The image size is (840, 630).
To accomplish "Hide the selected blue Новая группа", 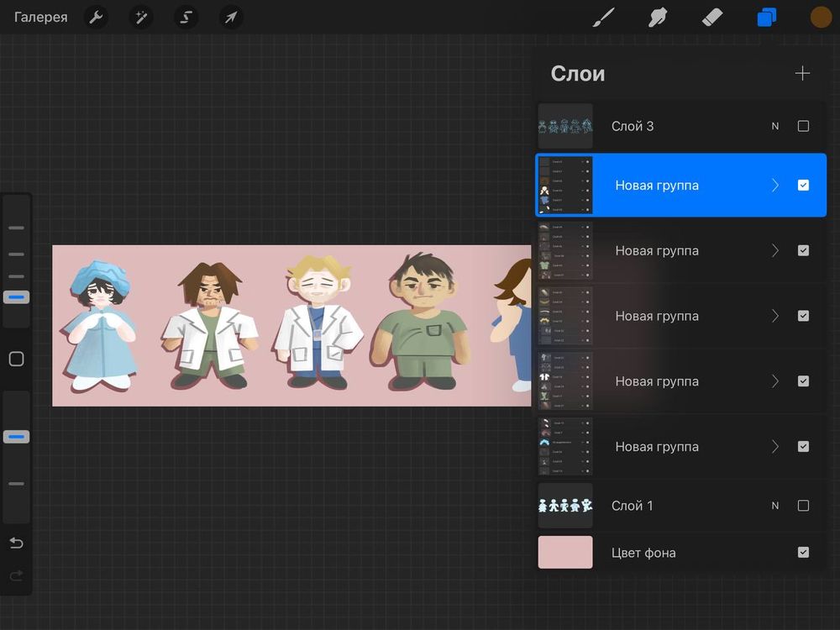I will [803, 186].
